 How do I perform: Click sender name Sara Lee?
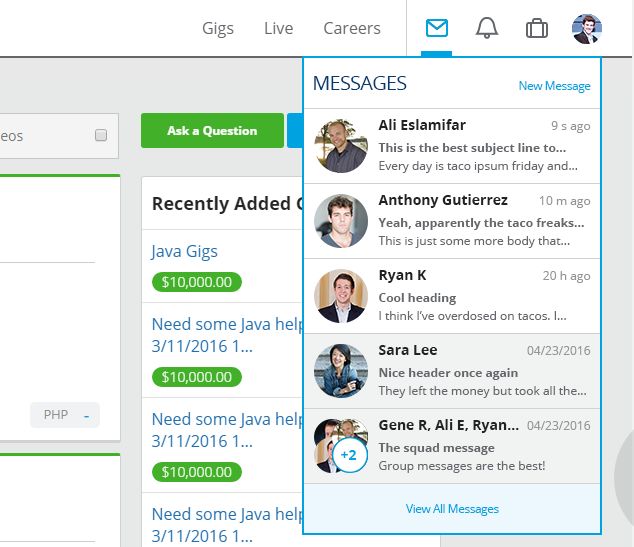point(408,350)
